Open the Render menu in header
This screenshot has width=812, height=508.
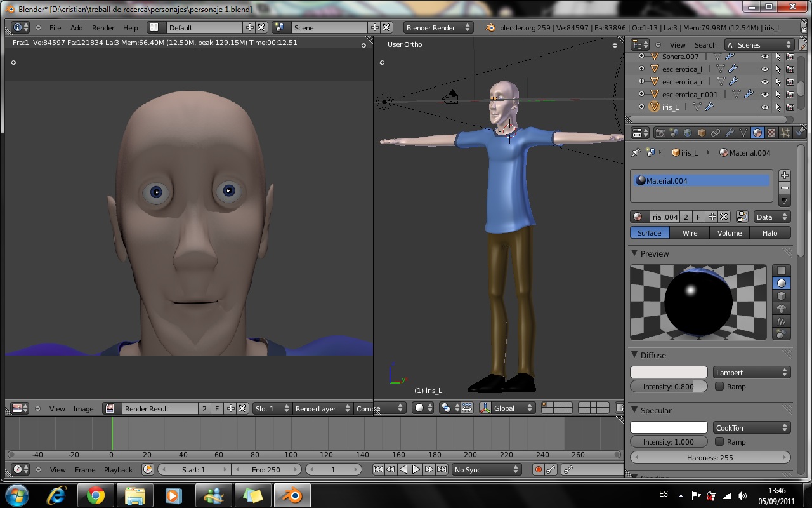[x=103, y=28]
